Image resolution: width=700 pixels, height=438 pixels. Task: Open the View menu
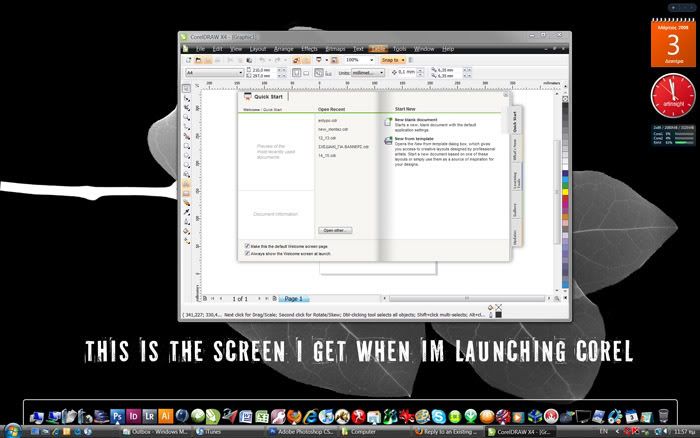coord(236,49)
